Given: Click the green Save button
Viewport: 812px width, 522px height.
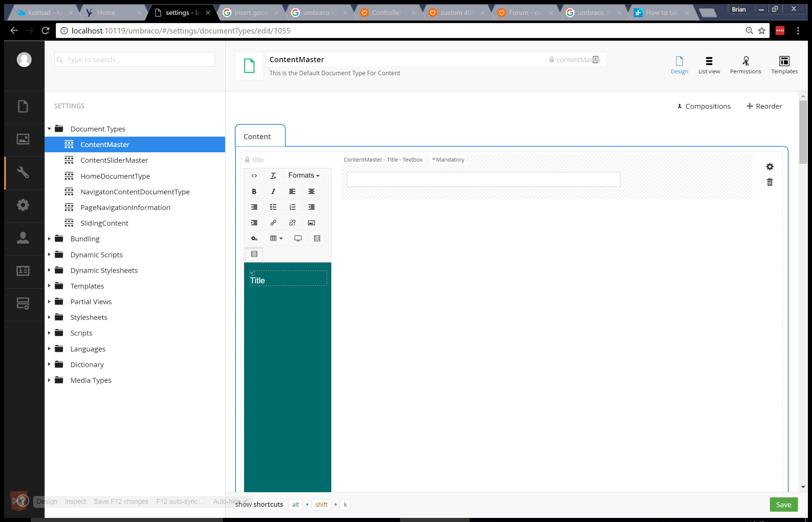Looking at the screenshot, I should 783,505.
